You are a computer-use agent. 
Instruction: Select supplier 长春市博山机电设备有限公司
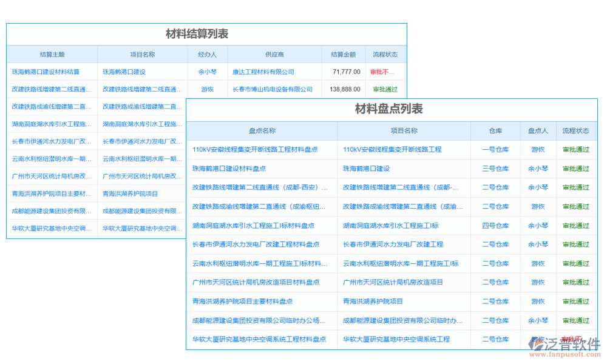[x=273, y=89]
